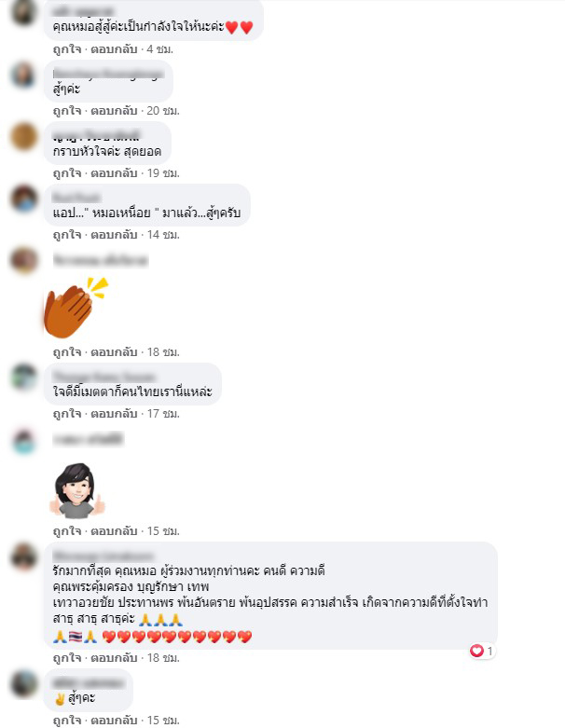Like the 'คุณหมอสู้สู้ค่ะ' comment

(67, 49)
